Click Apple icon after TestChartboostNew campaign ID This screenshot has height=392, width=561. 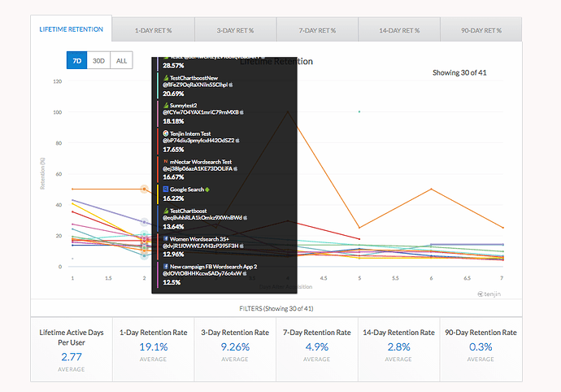click(231, 85)
